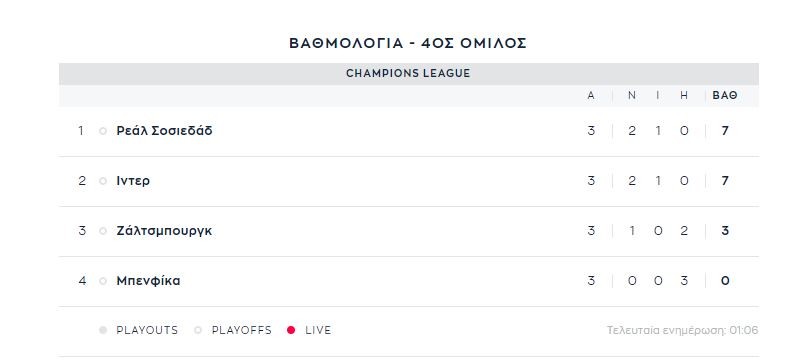Click the status circle beside Ζάλτσμπουργκ
Image resolution: width=790 pixels, height=361 pixels.
pos(103,231)
